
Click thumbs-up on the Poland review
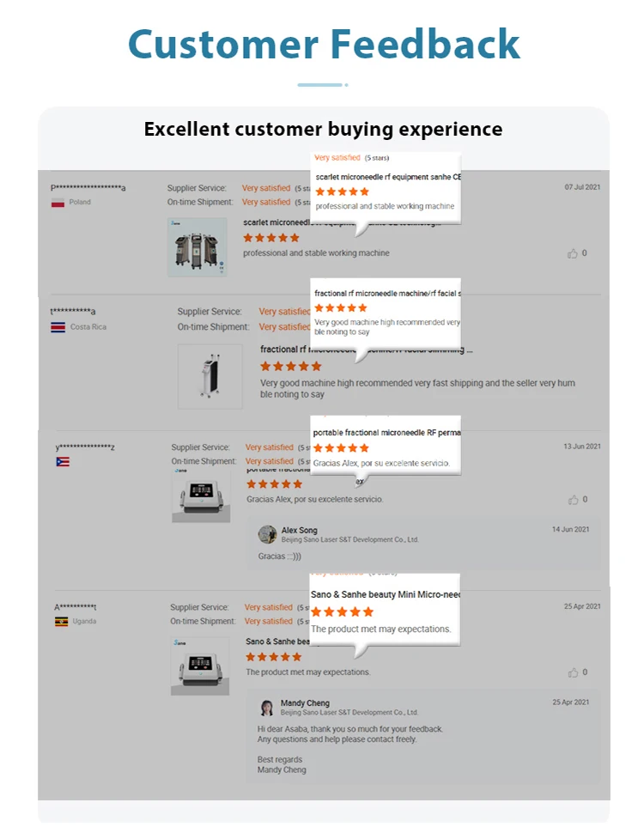tap(573, 253)
